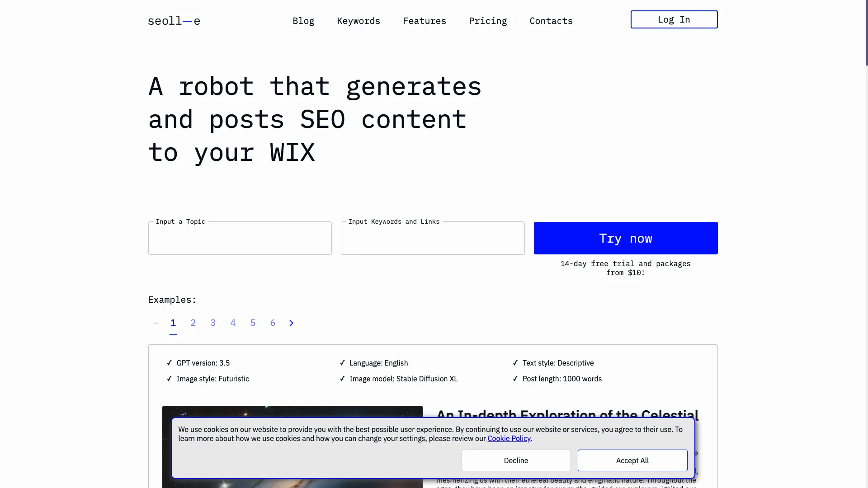Select example page 5
Image resolution: width=868 pixels, height=488 pixels.
[x=253, y=323]
